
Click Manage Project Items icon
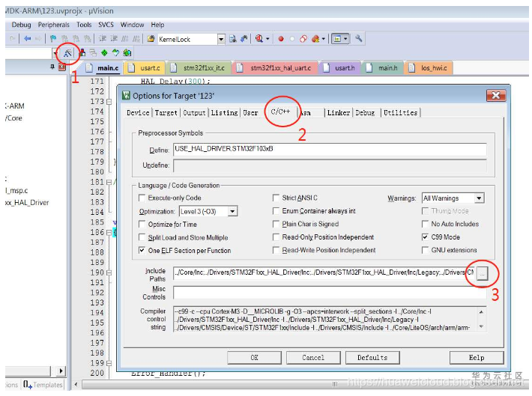pyautogui.click(x=82, y=52)
